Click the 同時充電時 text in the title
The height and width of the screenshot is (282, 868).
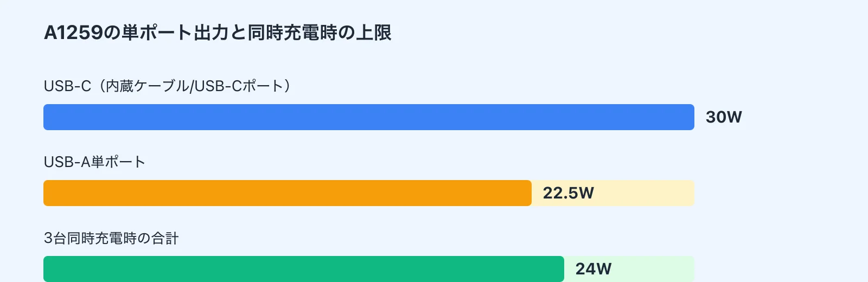292,33
